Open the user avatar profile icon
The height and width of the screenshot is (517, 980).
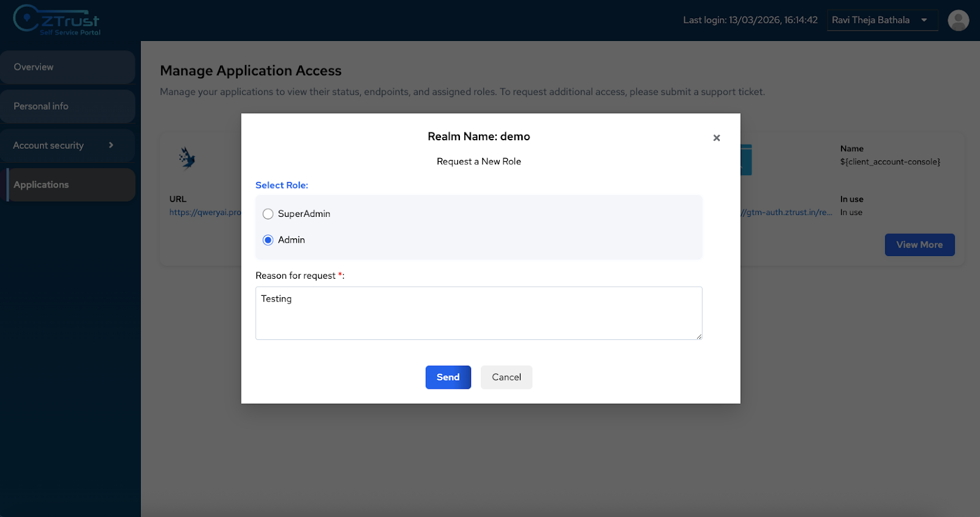(958, 20)
